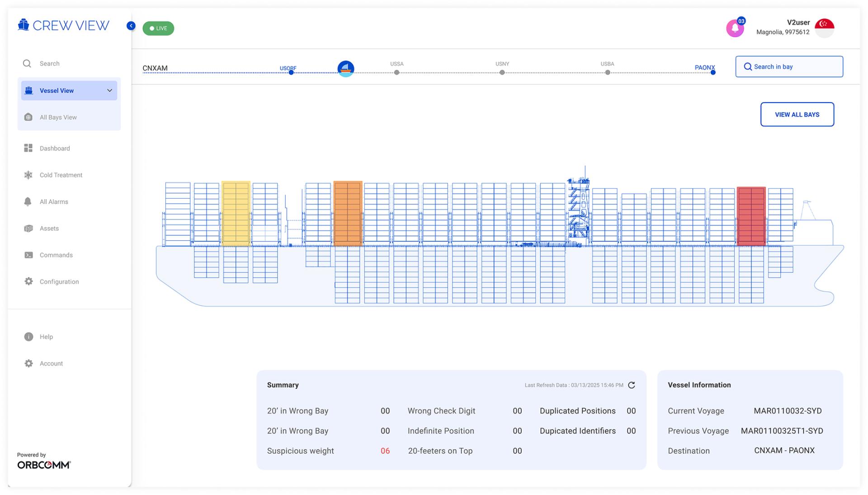
Task: Select the orange highlighted bay on the vessel
Action: tap(348, 214)
